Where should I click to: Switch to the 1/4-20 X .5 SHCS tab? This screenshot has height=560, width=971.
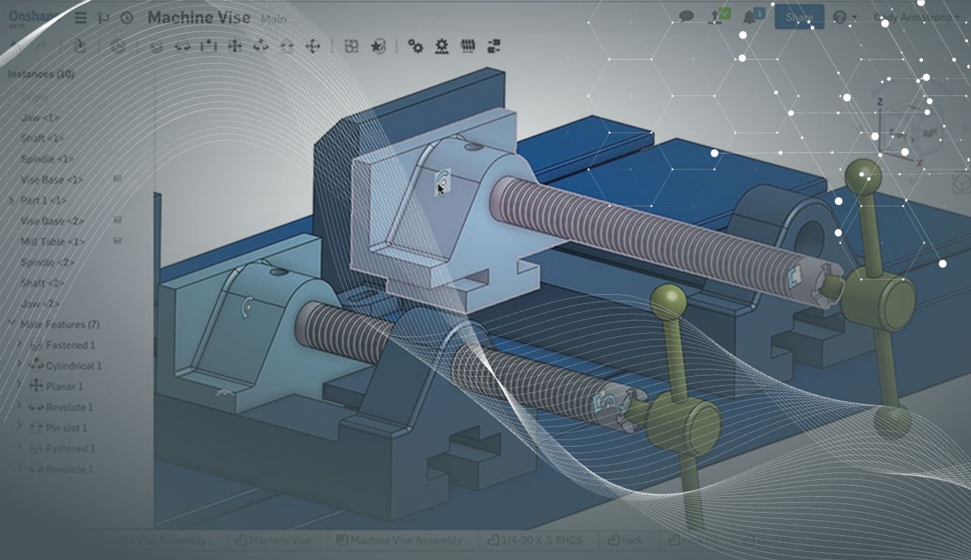(535, 539)
